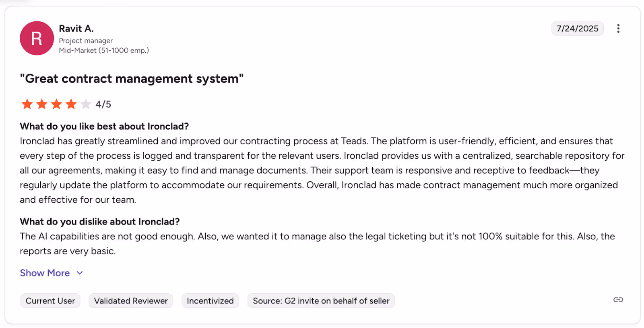644x328 pixels.
Task: Click the Current User tag
Action: [x=50, y=300]
